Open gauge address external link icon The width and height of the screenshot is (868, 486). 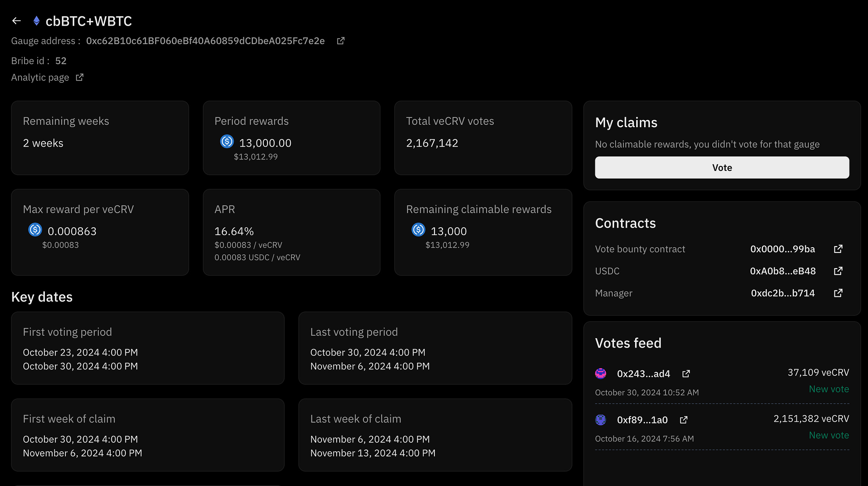(x=341, y=41)
